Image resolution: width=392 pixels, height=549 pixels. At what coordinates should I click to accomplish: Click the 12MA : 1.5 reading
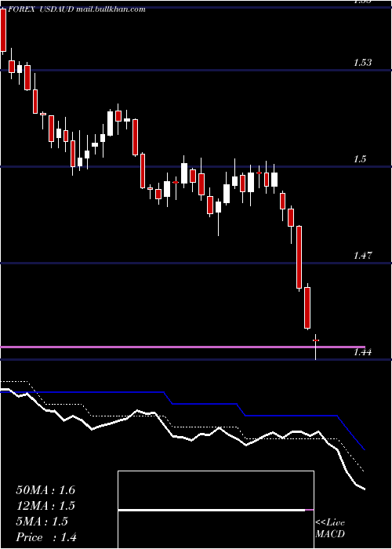[45, 506]
